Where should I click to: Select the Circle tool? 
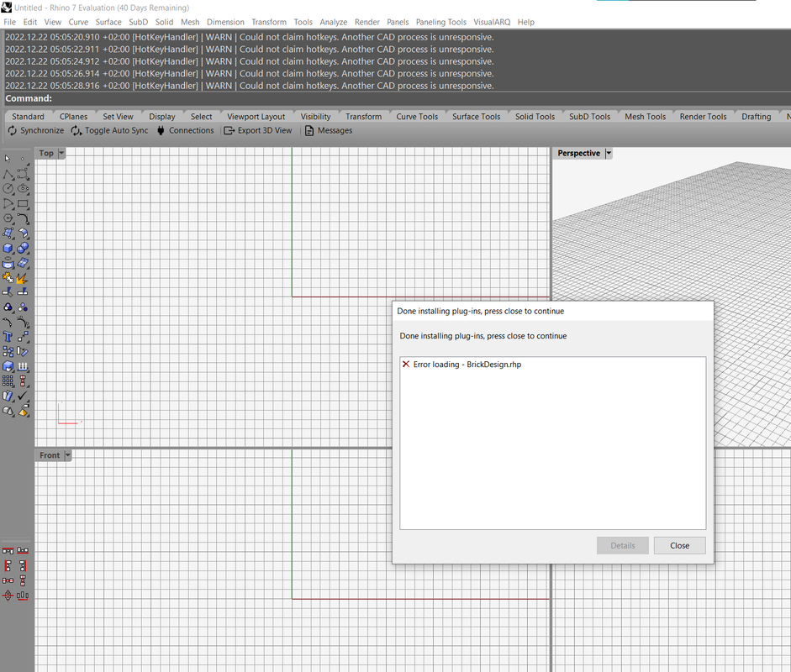click(8, 188)
